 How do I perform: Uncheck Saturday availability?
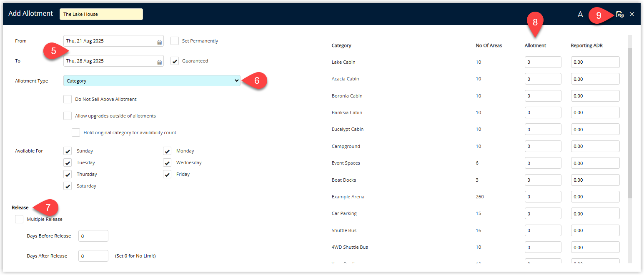(x=68, y=186)
